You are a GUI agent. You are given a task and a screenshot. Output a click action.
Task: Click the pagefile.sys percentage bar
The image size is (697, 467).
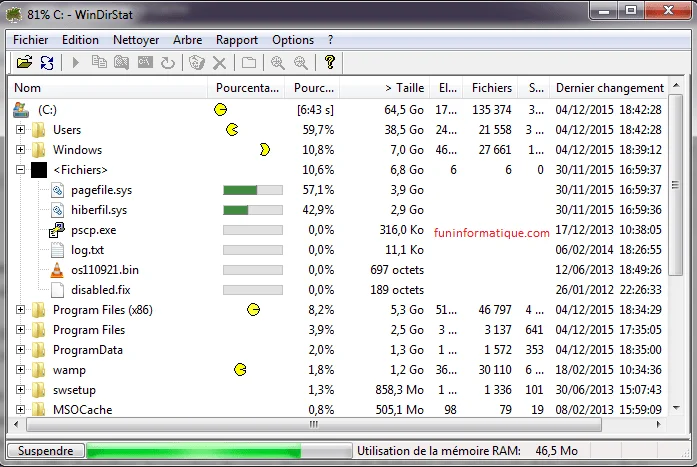click(253, 190)
